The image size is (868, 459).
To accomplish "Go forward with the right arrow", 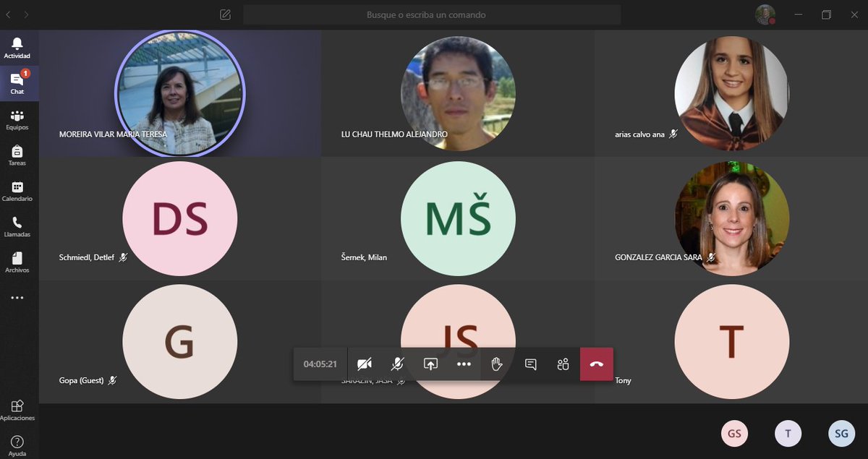I will click(27, 14).
